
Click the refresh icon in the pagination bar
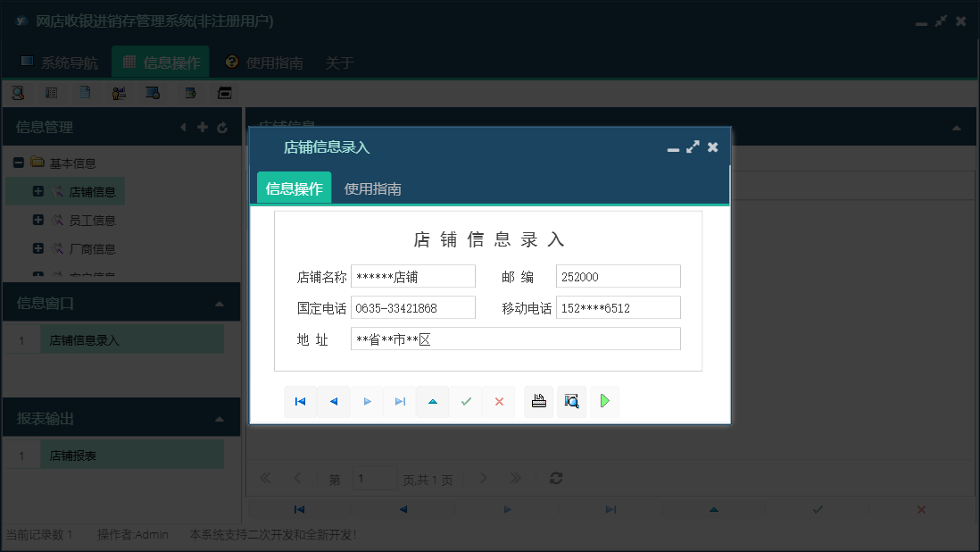[555, 478]
